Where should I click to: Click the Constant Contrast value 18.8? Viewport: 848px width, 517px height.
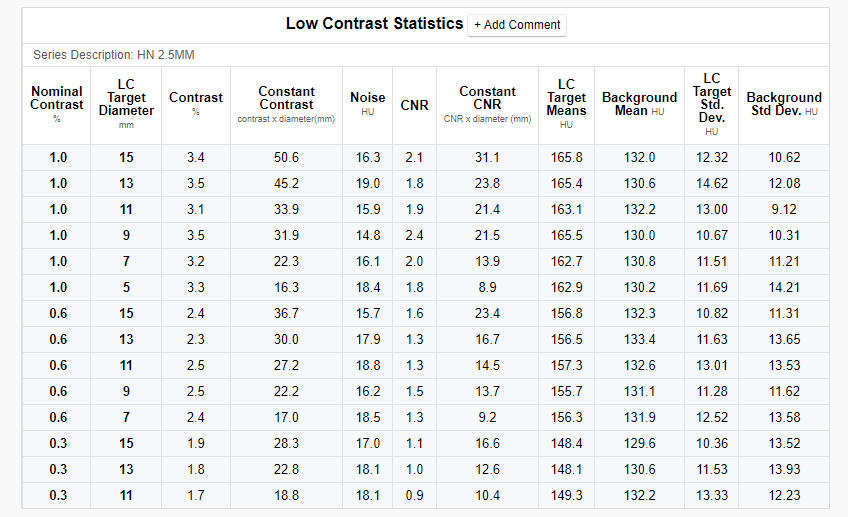pyautogui.click(x=286, y=495)
